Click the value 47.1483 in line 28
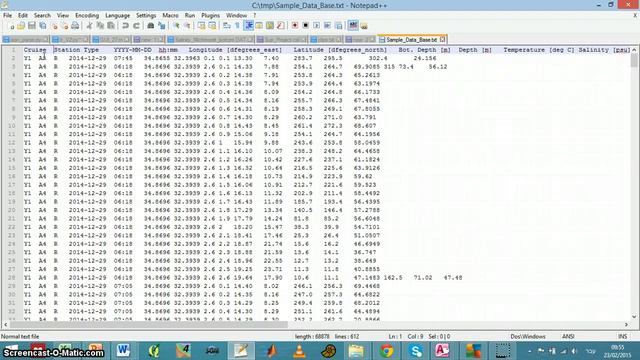Viewport: 640px width, 360px height. click(367, 278)
